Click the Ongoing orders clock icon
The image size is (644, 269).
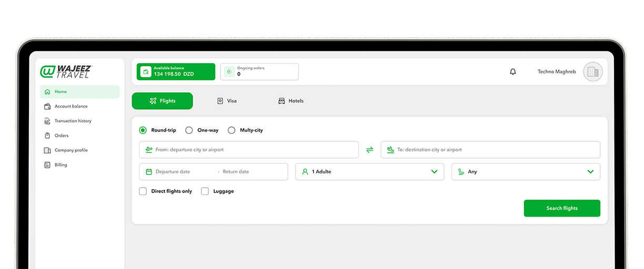tap(229, 72)
